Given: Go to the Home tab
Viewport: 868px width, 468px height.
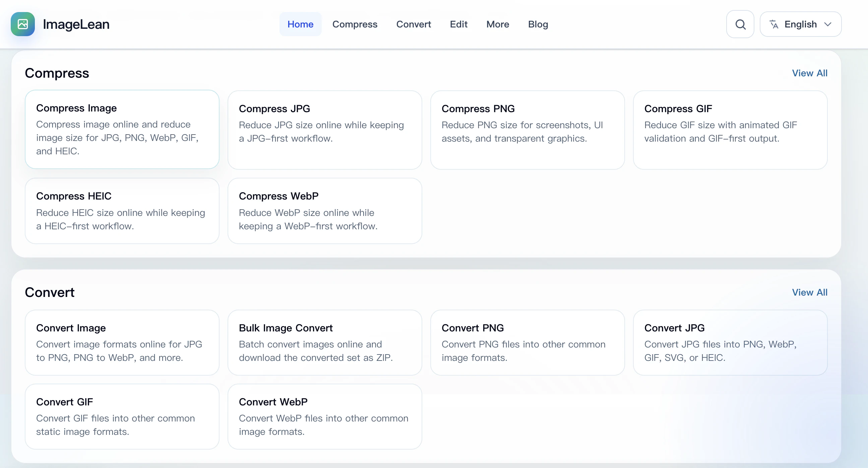Looking at the screenshot, I should (x=300, y=24).
